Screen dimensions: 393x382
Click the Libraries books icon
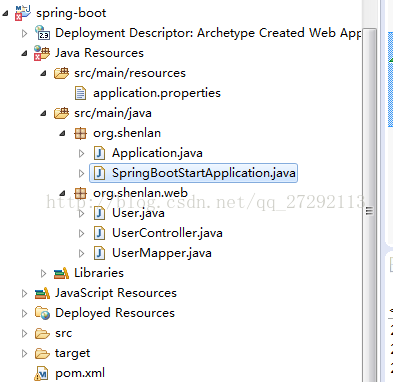tap(61, 273)
